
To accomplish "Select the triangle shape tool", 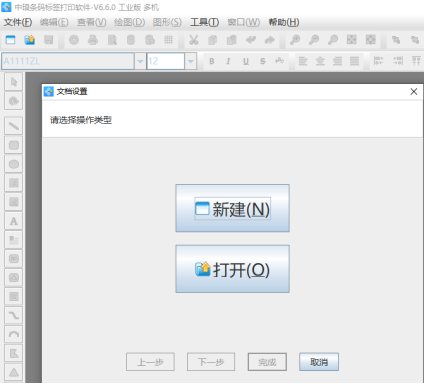I will (x=14, y=372).
